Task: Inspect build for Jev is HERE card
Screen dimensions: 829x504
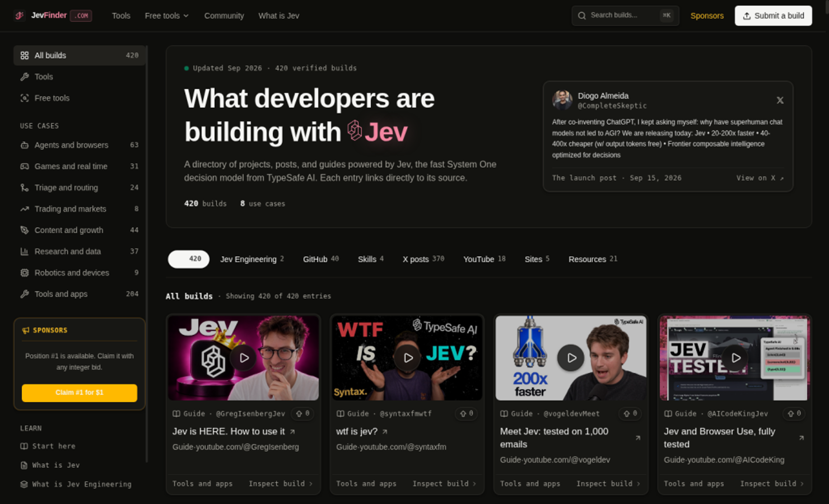Action: click(x=281, y=484)
